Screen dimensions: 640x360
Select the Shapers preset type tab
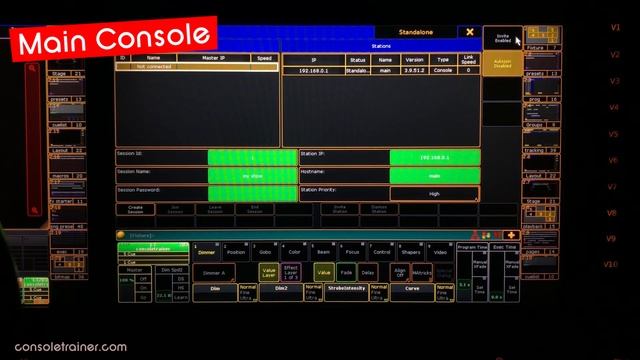tap(411, 252)
